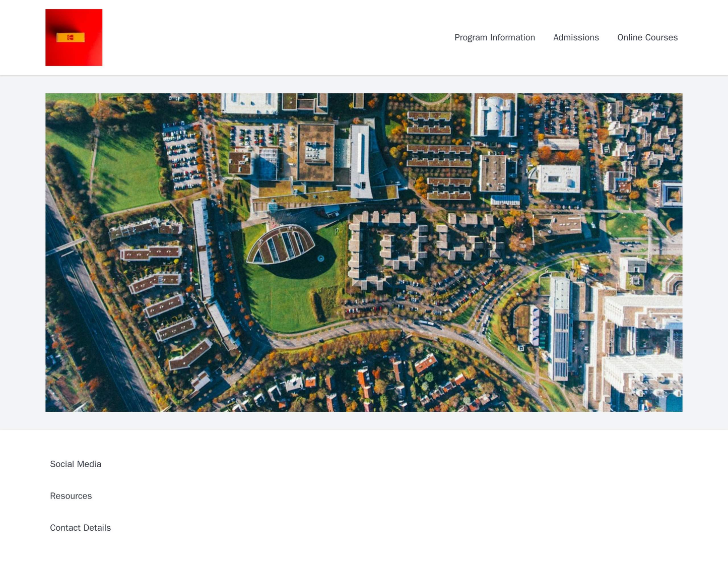
Task: Select Program Information in the navigation bar
Action: (495, 37)
